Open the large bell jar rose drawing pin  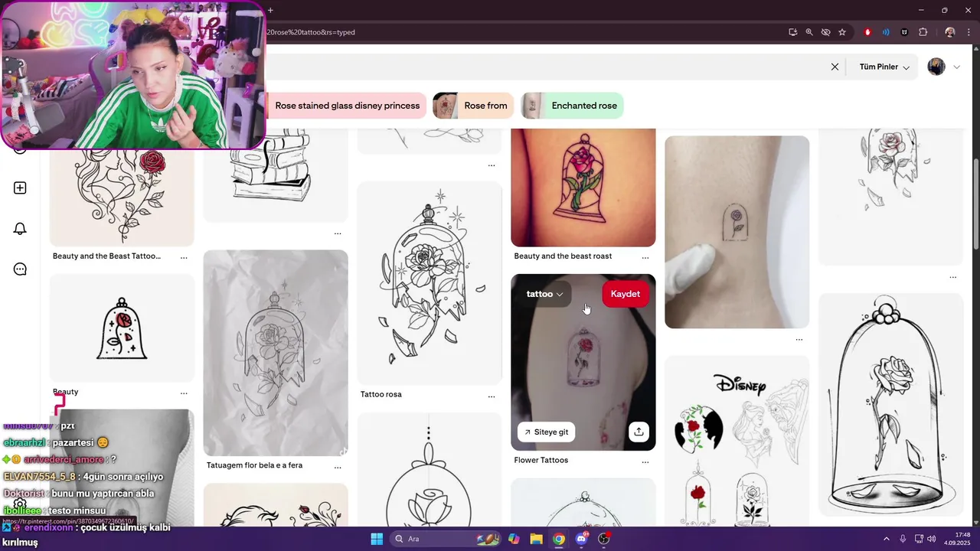(891, 404)
